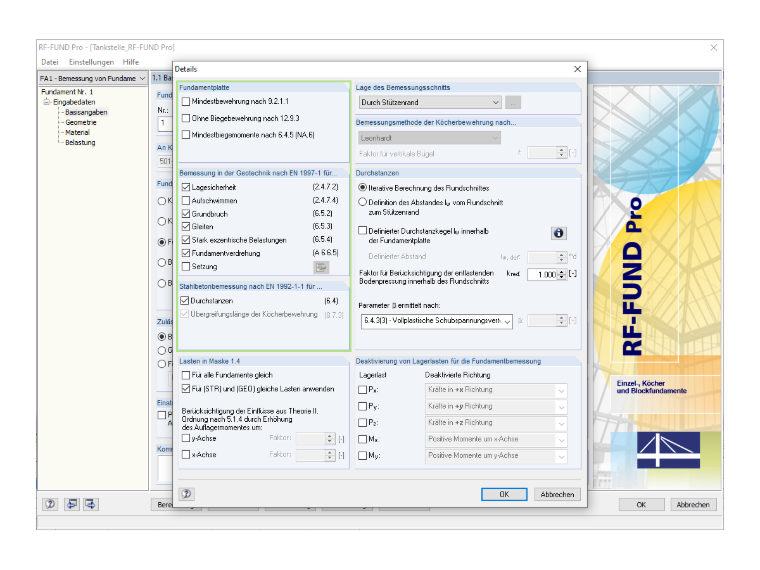The height and width of the screenshot is (570, 760).
Task: Uncheck Gleiten
Action: point(186,226)
